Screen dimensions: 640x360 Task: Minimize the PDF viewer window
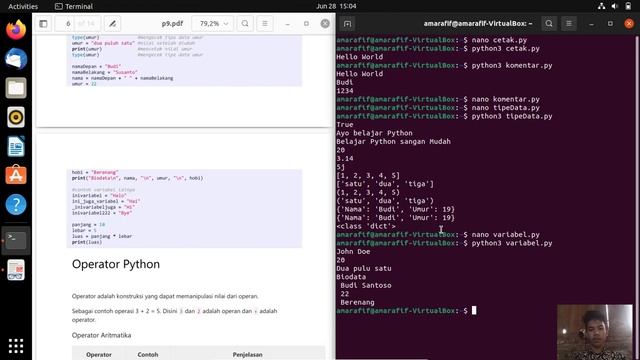tap(287, 24)
